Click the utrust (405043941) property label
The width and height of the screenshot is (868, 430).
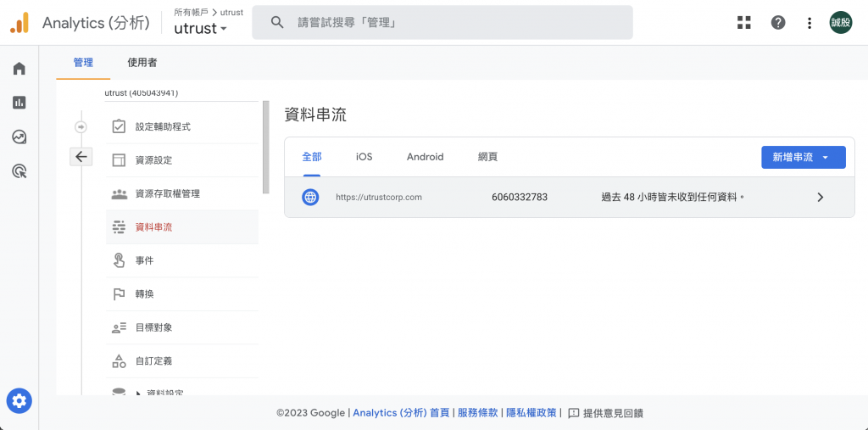[x=142, y=93]
